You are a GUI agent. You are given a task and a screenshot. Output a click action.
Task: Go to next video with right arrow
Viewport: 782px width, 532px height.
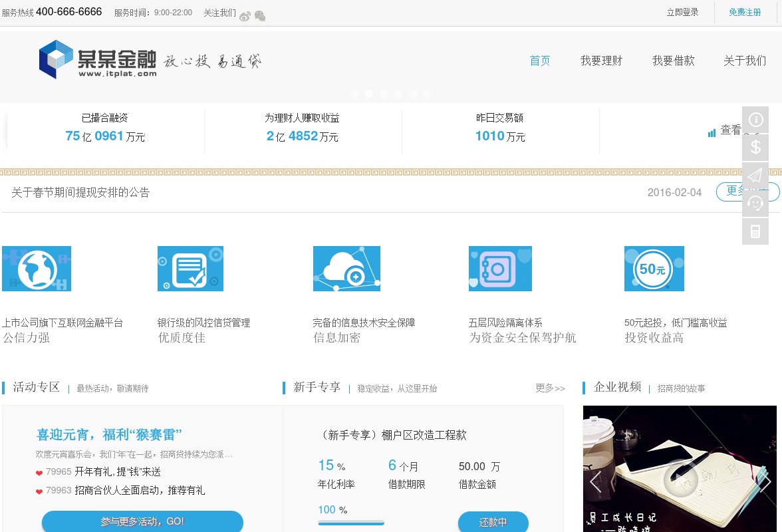(765, 481)
